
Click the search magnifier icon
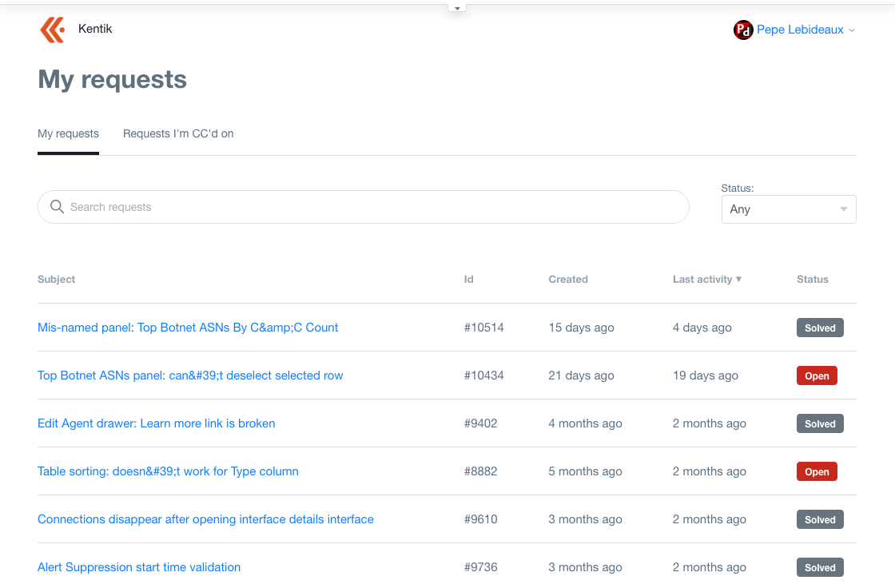click(x=57, y=206)
